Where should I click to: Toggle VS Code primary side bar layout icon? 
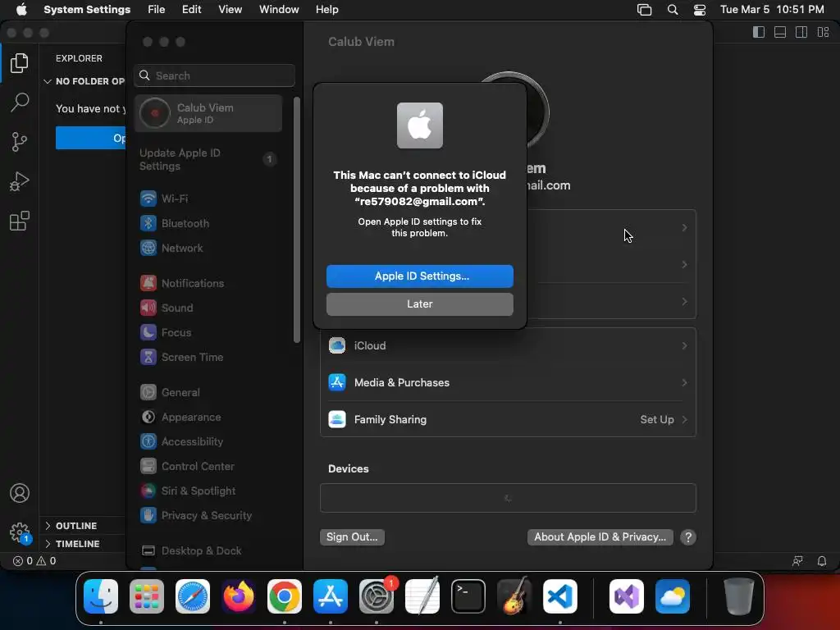click(759, 32)
